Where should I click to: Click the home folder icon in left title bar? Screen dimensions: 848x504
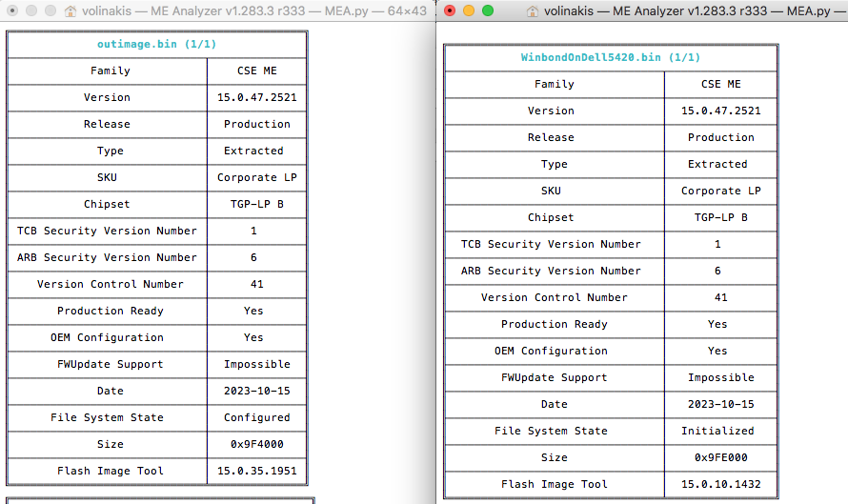click(x=71, y=11)
